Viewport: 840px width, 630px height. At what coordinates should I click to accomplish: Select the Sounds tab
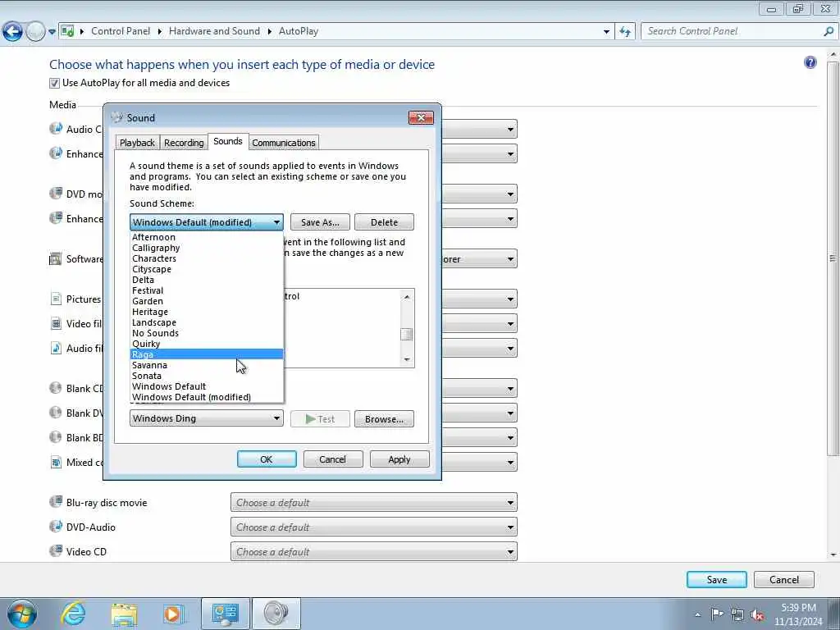tap(228, 141)
